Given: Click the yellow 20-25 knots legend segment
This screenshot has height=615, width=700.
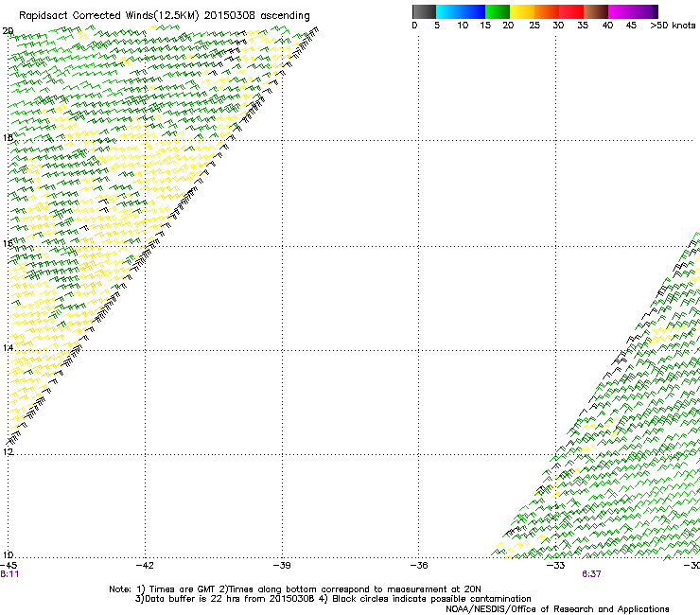Looking at the screenshot, I should coord(522,11).
